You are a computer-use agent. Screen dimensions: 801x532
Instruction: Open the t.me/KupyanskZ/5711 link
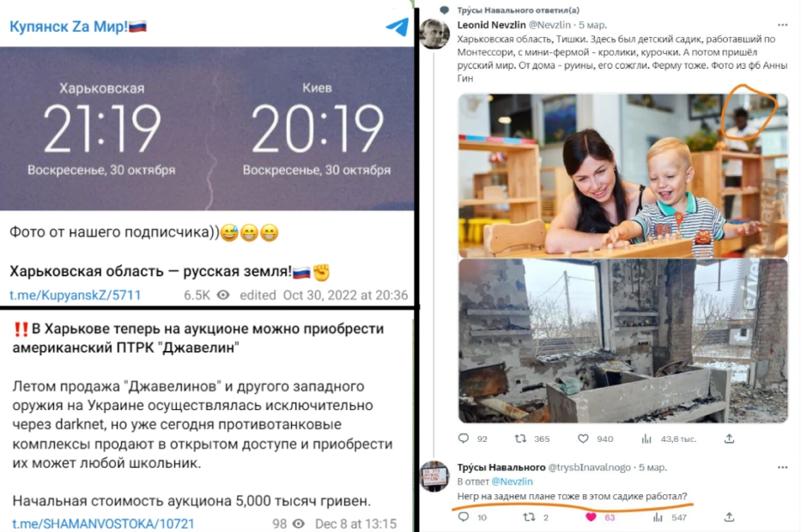(x=75, y=295)
